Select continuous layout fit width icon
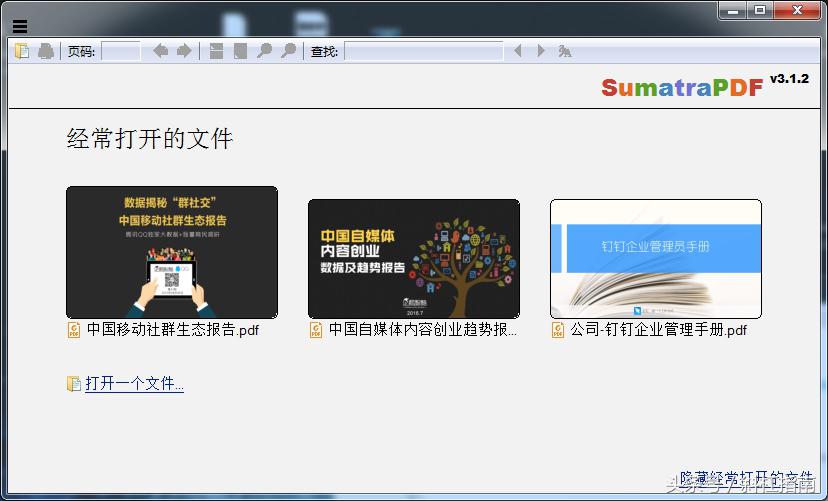The image size is (828, 501). coord(216,51)
